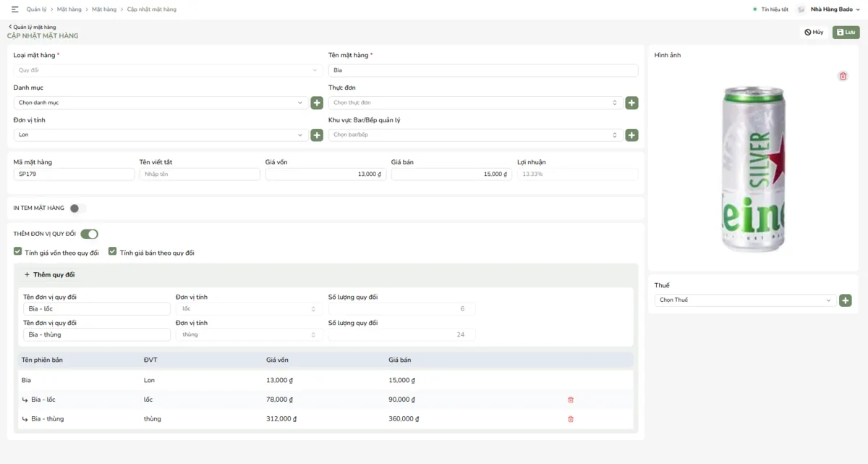Click the Lợi nhuận 13.33% field

pos(577,174)
